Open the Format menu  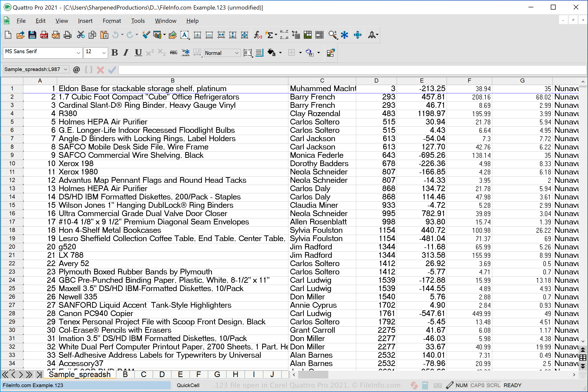pyautogui.click(x=111, y=21)
